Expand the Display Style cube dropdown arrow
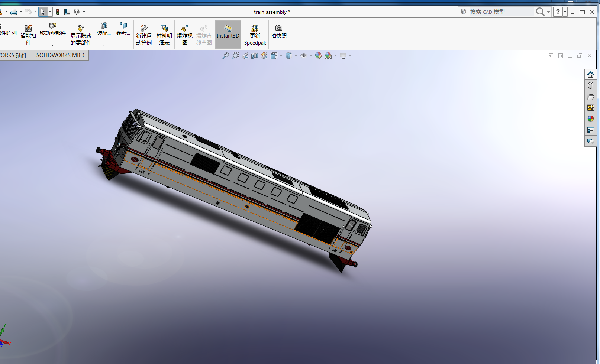The height and width of the screenshot is (364, 600). [296, 56]
